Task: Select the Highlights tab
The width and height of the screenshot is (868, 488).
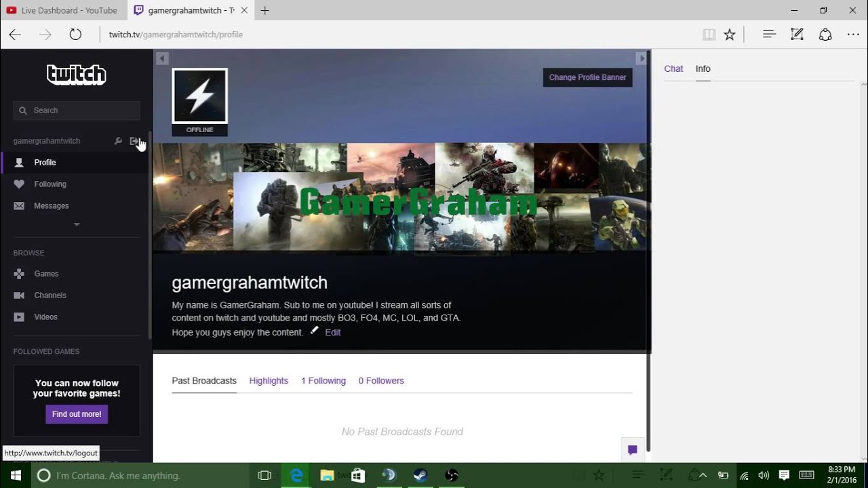Action: [269, 381]
